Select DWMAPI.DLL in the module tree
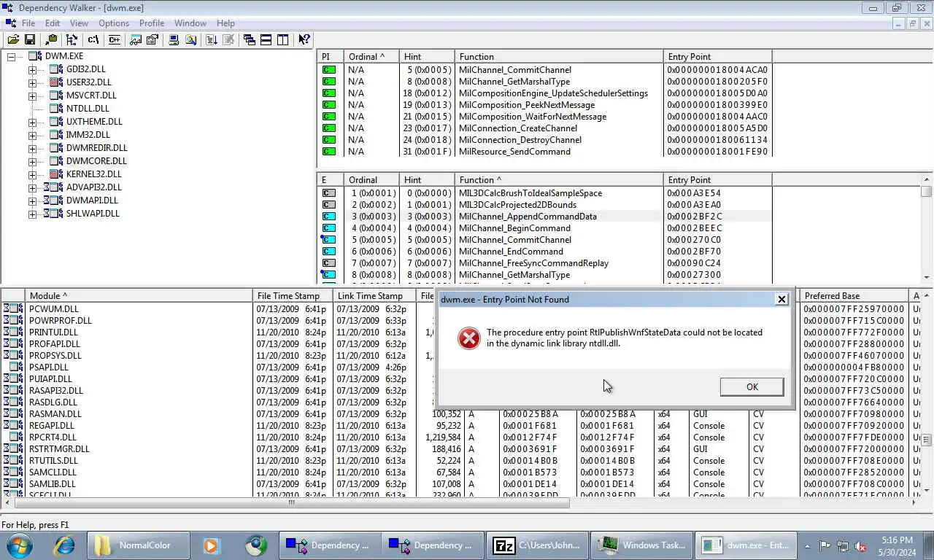 [x=92, y=201]
